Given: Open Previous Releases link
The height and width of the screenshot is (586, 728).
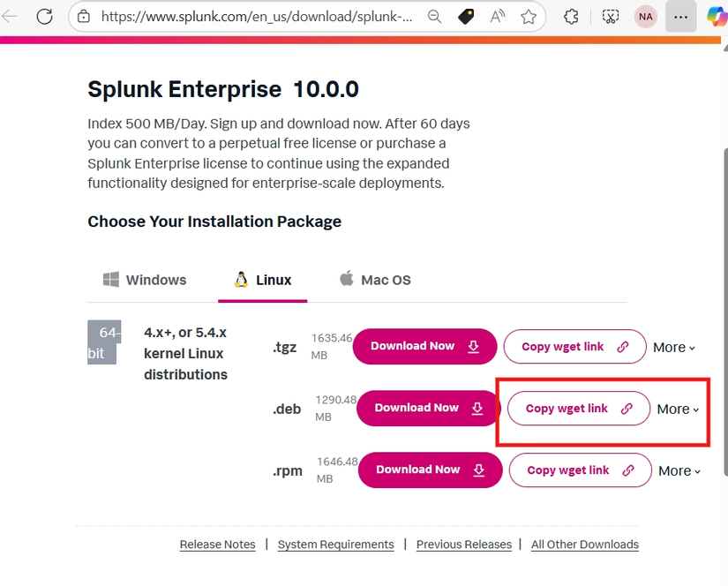Looking at the screenshot, I should pos(464,545).
